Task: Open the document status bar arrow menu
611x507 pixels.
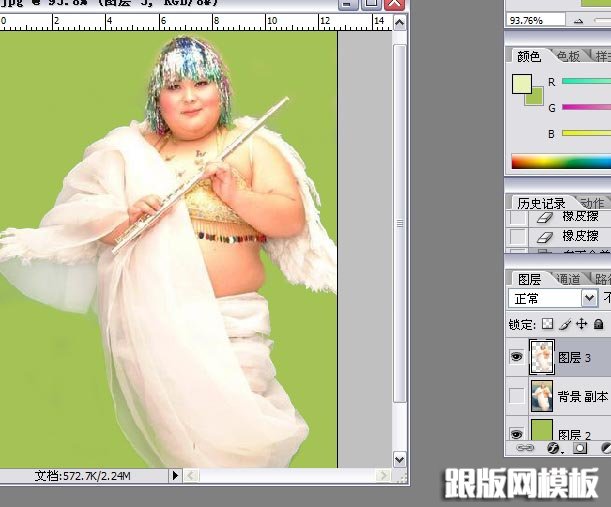Action: pos(176,477)
